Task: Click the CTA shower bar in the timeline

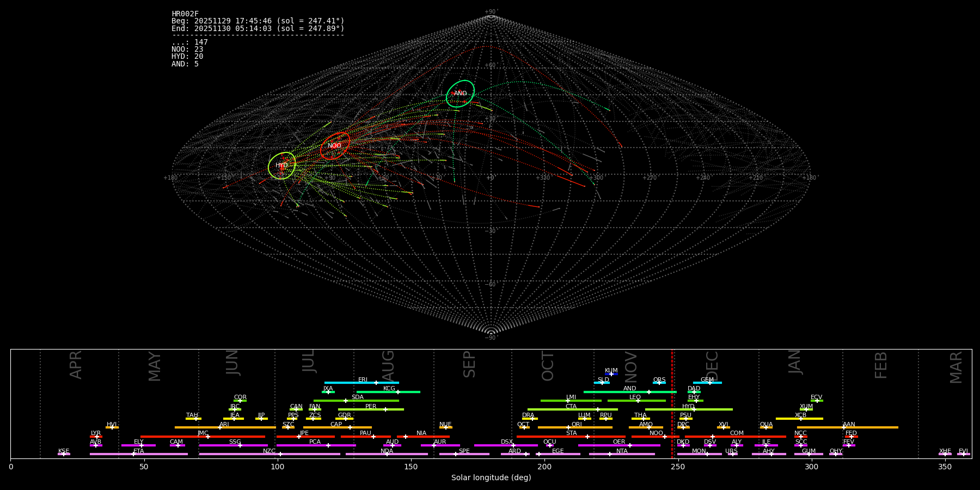Action: (573, 409)
